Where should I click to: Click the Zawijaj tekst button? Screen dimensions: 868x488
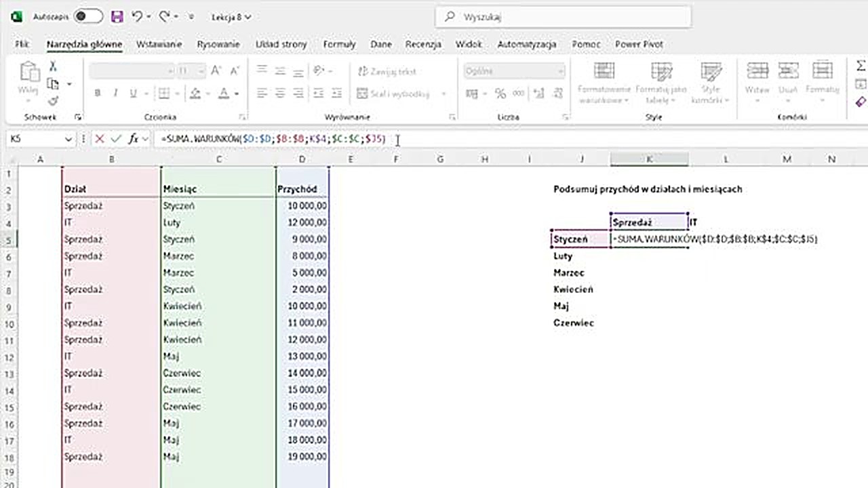click(x=387, y=71)
